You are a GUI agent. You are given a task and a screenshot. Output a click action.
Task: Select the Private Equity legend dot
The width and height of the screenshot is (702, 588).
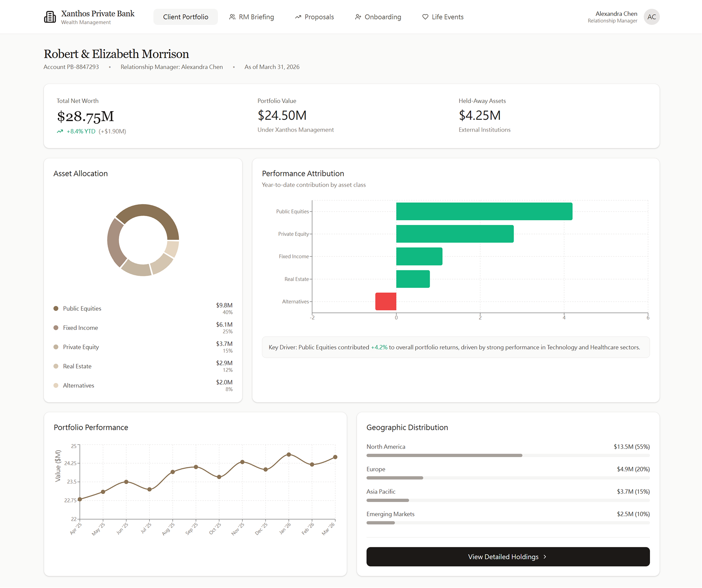[56, 347]
